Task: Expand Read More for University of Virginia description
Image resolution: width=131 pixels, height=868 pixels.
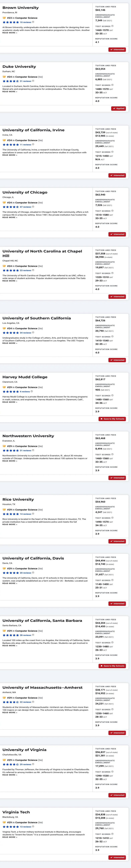Action: [x=10, y=775]
